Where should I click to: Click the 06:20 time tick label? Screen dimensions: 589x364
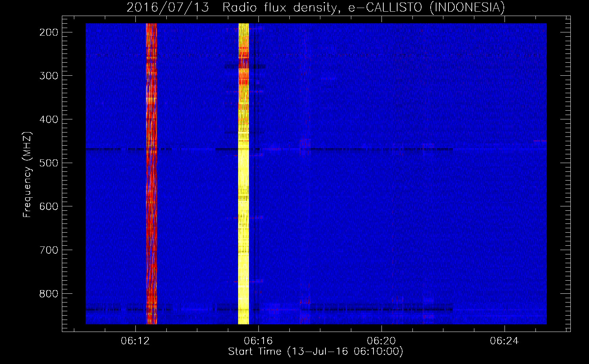click(382, 341)
